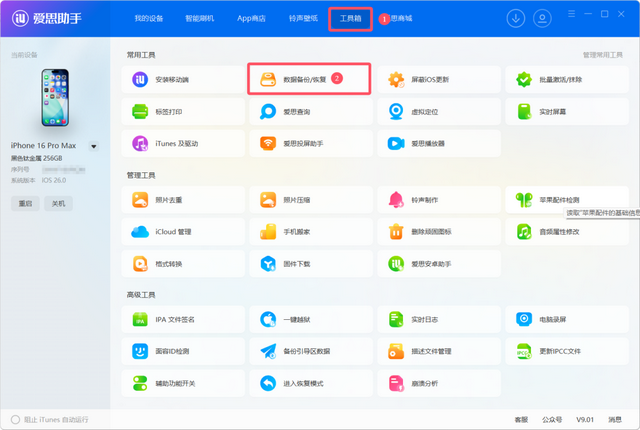Switch to 铃声壁纸 tab
Image resolution: width=640 pixels, height=430 pixels.
303,18
